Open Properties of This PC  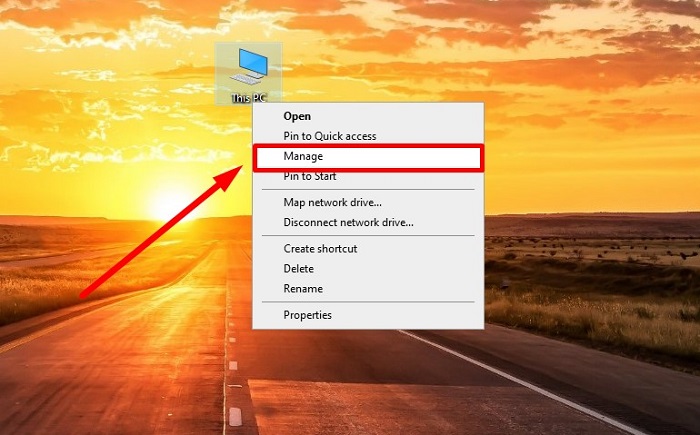coord(307,315)
